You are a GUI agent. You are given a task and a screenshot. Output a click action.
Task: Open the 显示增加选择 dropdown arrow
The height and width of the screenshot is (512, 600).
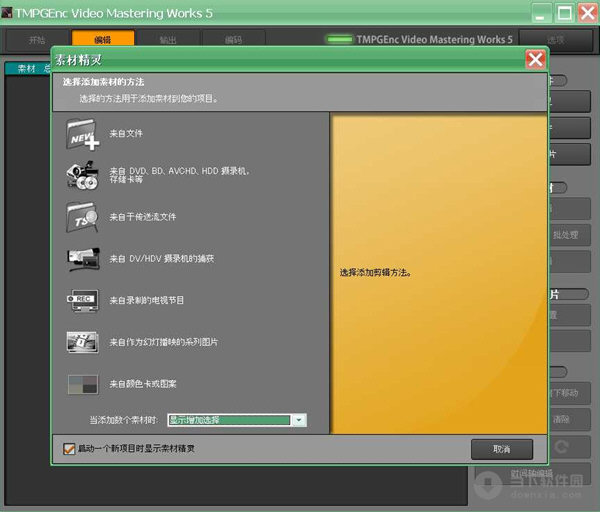tap(299, 420)
